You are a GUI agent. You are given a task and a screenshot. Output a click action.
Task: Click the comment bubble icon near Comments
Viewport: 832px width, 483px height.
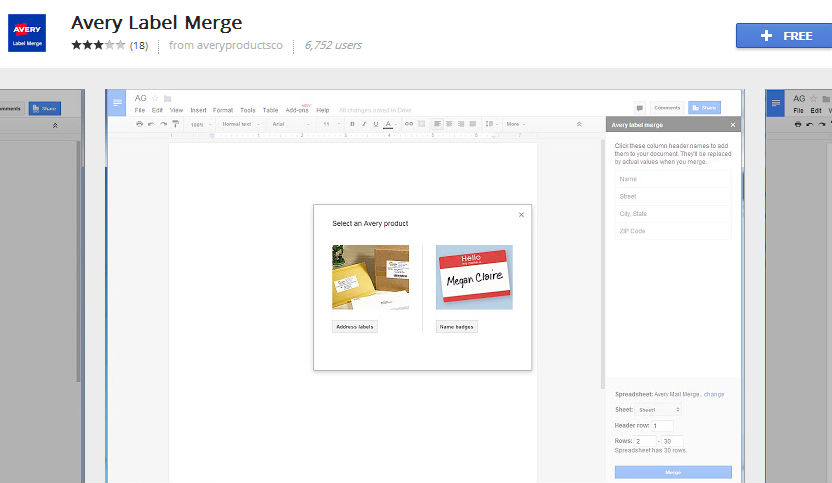pyautogui.click(x=639, y=108)
